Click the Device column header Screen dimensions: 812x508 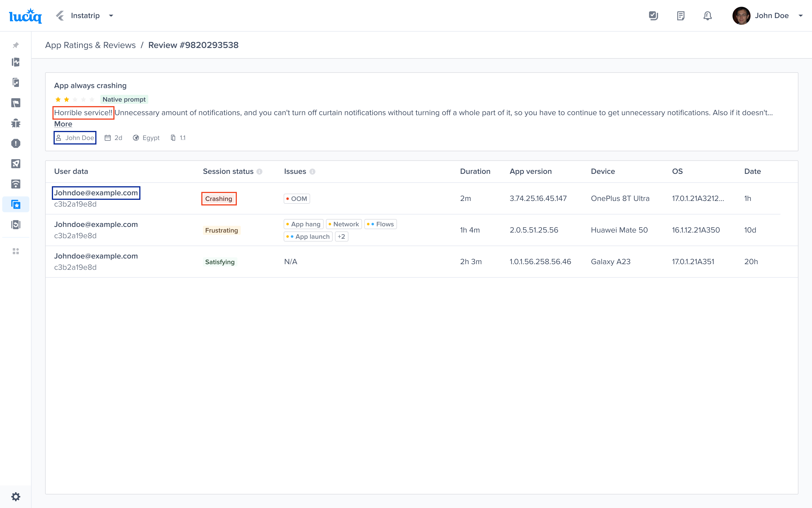pos(603,171)
